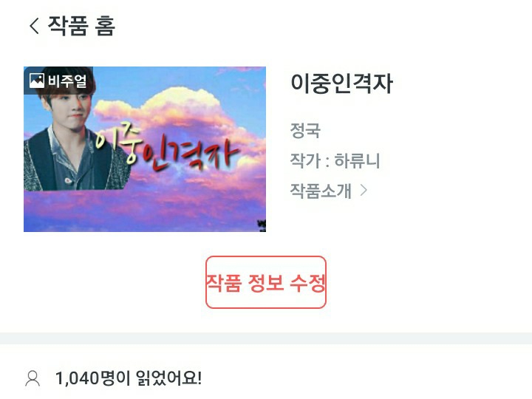Viewport: 532px width, 399px height.
Task: Select the work title 이중인격자
Action: pyautogui.click(x=341, y=83)
